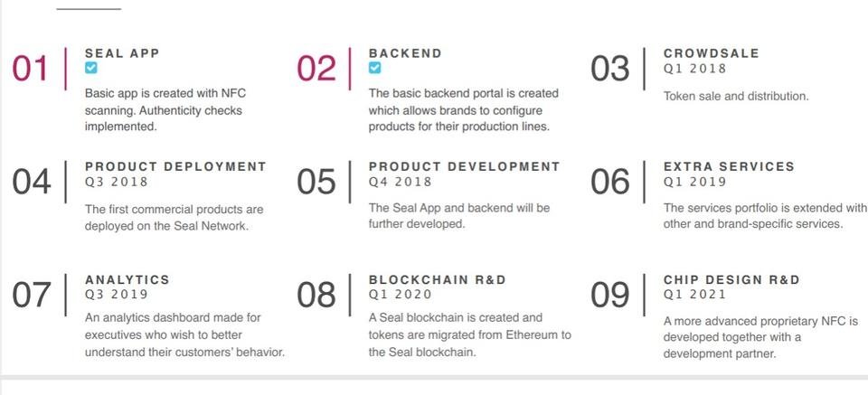The image size is (868, 395).
Task: Open the Blockchain R&D heading
Action: point(438,279)
